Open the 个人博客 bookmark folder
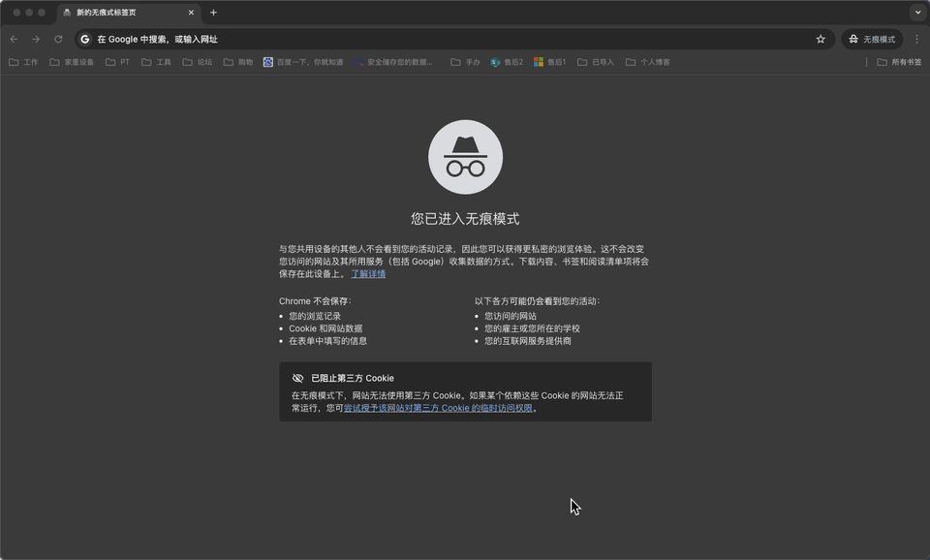 point(649,61)
